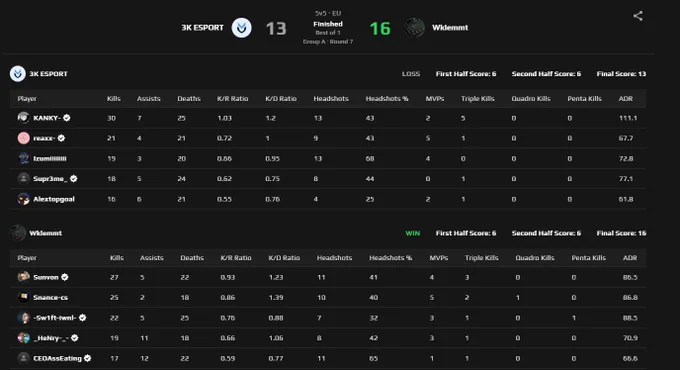Click verified badge next to KANKY-
Image resolution: width=680 pixels, height=370 pixels.
pyautogui.click(x=67, y=118)
